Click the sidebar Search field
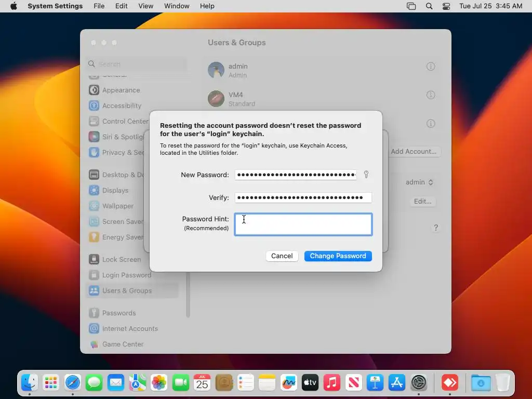This screenshot has height=399, width=532. click(137, 64)
